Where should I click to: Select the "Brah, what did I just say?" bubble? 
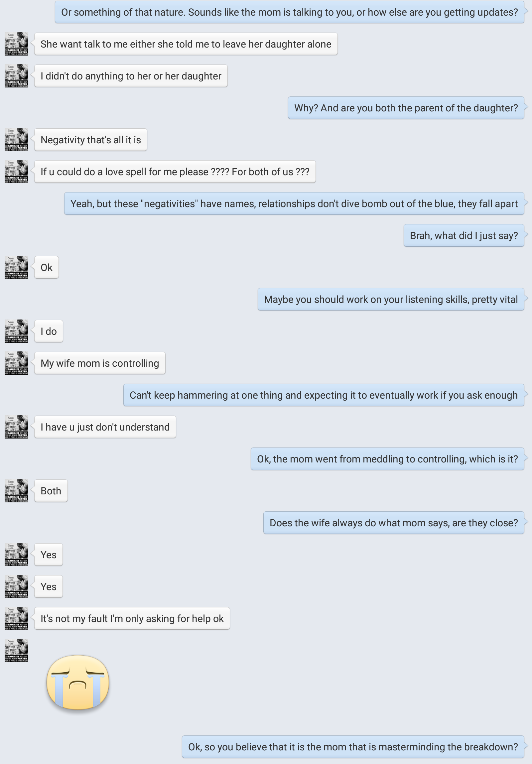click(464, 236)
